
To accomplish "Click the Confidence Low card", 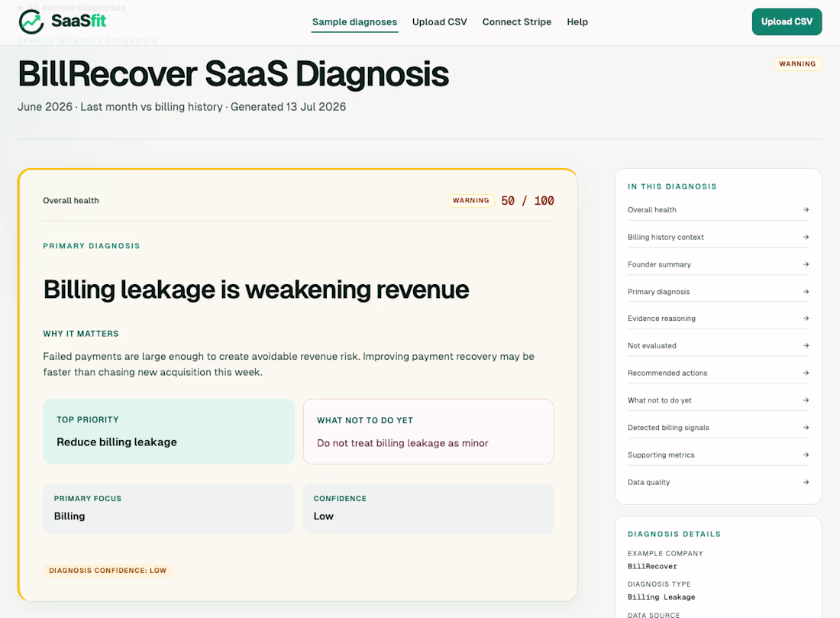I will (x=428, y=509).
